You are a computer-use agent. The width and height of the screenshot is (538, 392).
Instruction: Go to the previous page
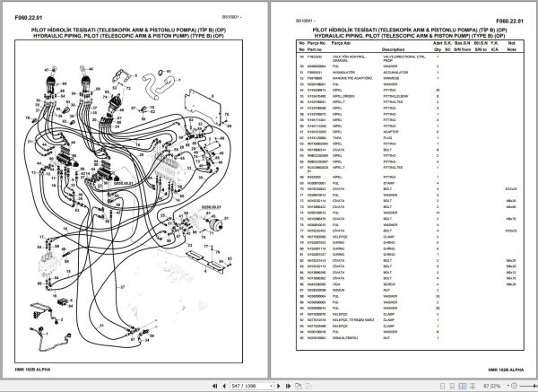coord(224,386)
